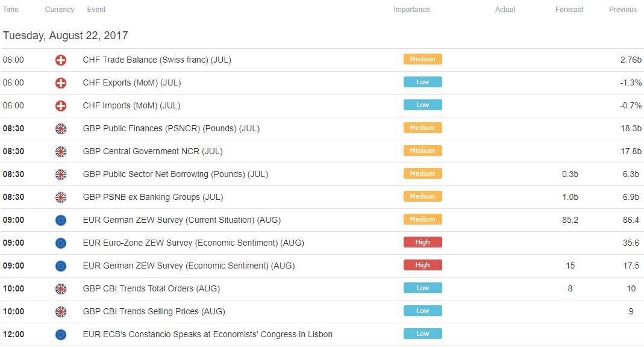The height and width of the screenshot is (348, 644).
Task: Click EU flag icon beside German ZEW Current Situation
Action: click(61, 220)
